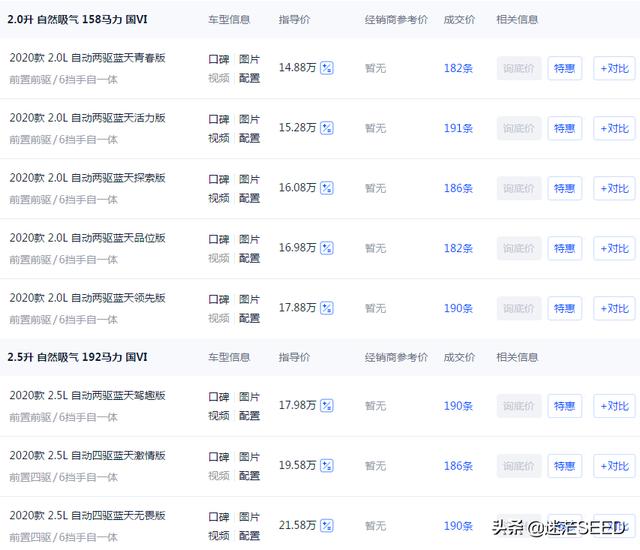Open the calculator icon next to 15.28万
This screenshot has height=550, width=640.
[x=327, y=128]
